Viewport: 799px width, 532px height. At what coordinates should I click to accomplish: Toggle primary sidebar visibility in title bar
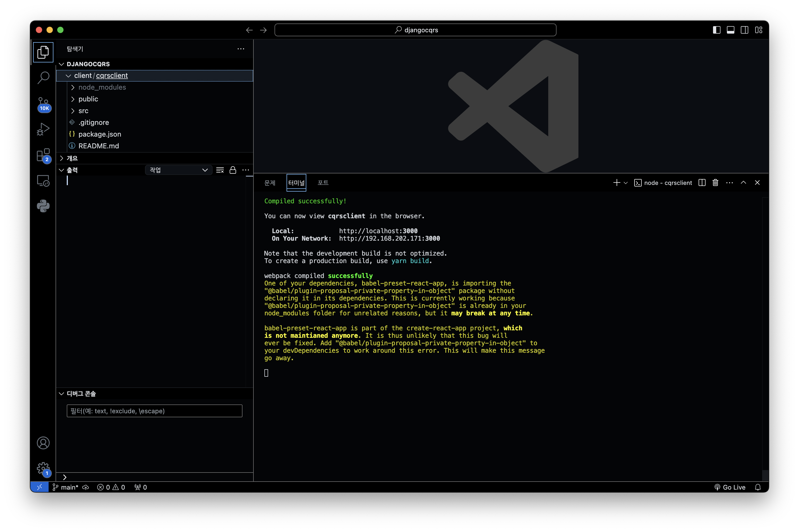click(716, 30)
